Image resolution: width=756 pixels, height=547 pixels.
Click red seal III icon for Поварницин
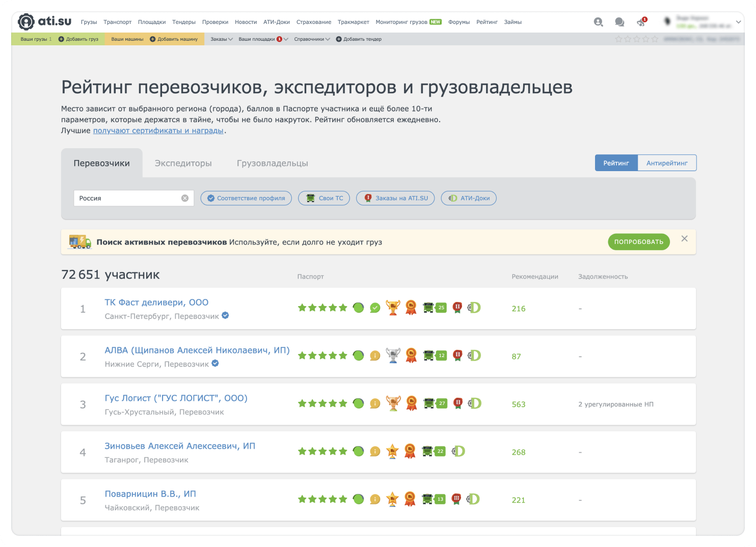click(x=456, y=499)
